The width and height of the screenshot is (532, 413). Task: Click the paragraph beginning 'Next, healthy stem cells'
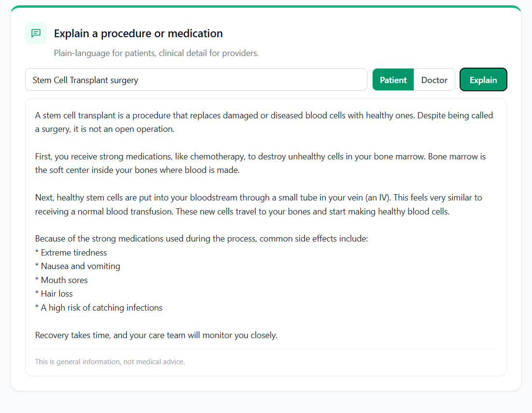(259, 205)
